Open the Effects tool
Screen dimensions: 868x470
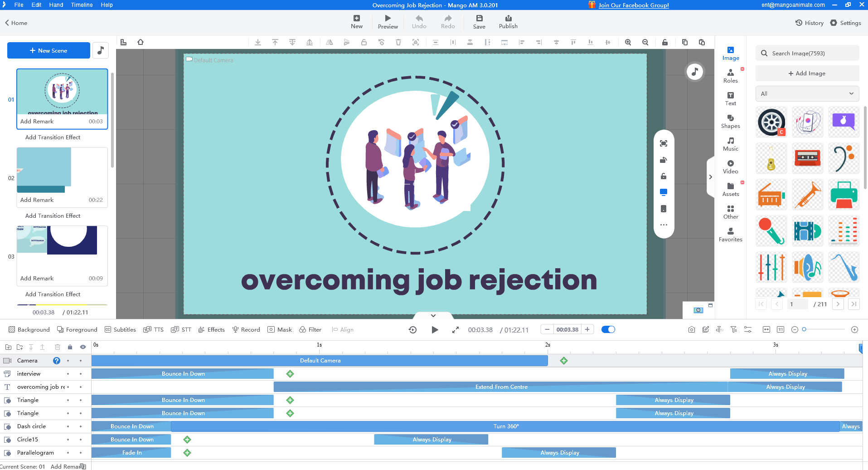pyautogui.click(x=211, y=329)
